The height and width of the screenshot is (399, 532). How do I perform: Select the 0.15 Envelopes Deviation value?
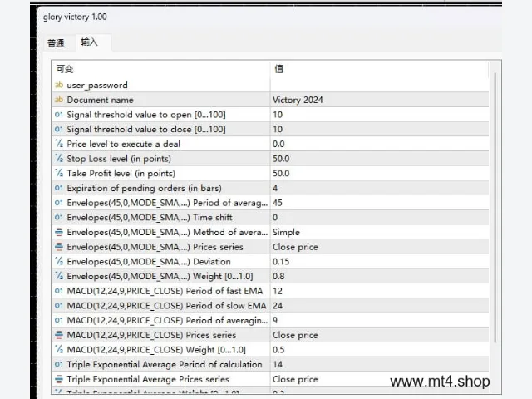[x=281, y=262]
